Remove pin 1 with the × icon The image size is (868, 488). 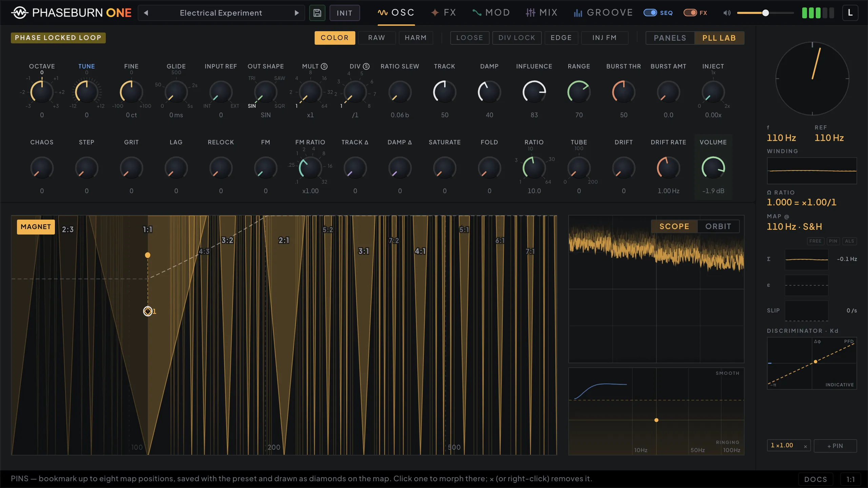(805, 446)
